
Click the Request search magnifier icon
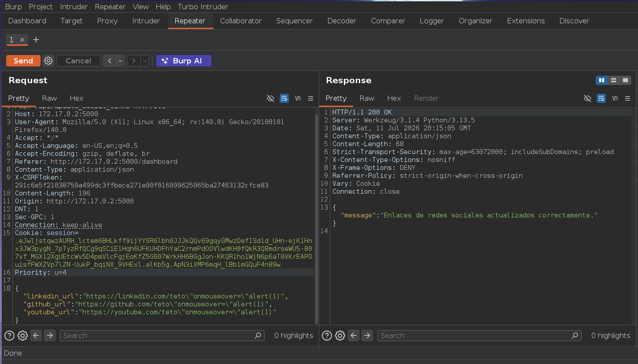click(x=258, y=335)
